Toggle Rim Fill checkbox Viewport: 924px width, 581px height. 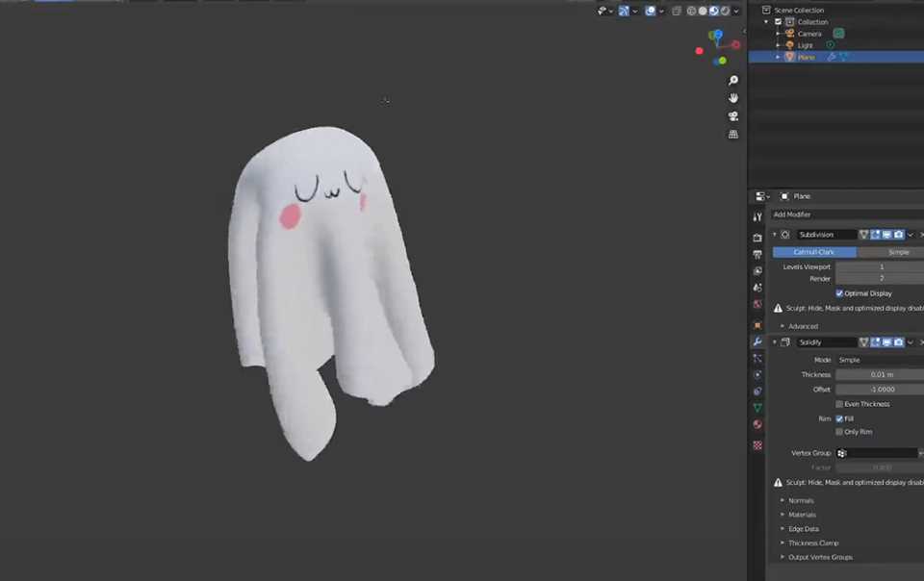[x=839, y=418]
